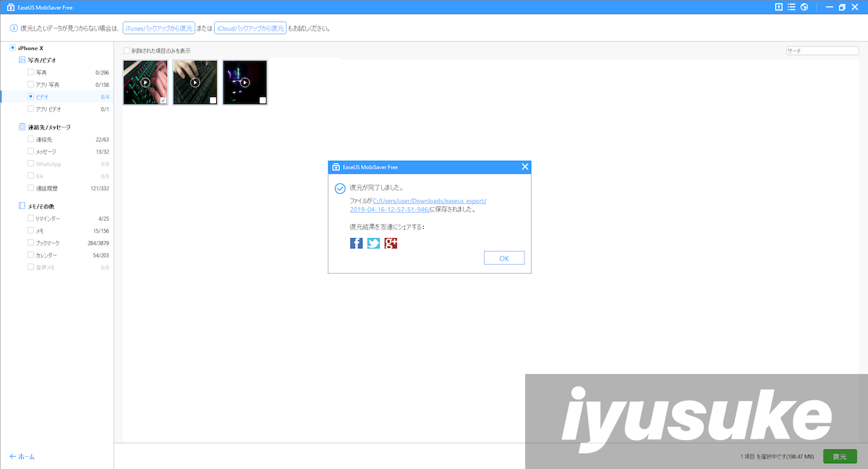Click the green 復元 recover button
Screen dimensions: 868x469
coord(840,457)
